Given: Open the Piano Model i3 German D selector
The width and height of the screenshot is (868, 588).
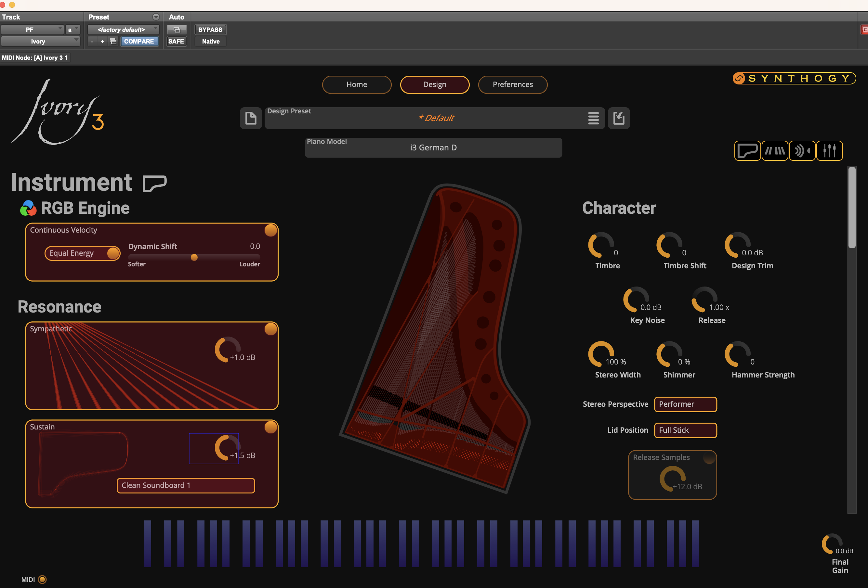Looking at the screenshot, I should click(x=433, y=148).
